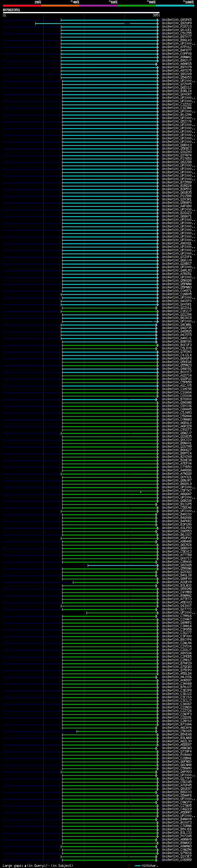Select the UniRef100_C5X255 label

tap(177, 33)
